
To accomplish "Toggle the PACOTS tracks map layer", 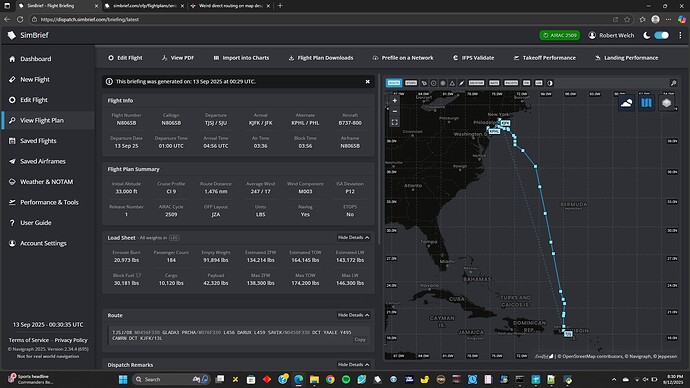I will point(511,83).
